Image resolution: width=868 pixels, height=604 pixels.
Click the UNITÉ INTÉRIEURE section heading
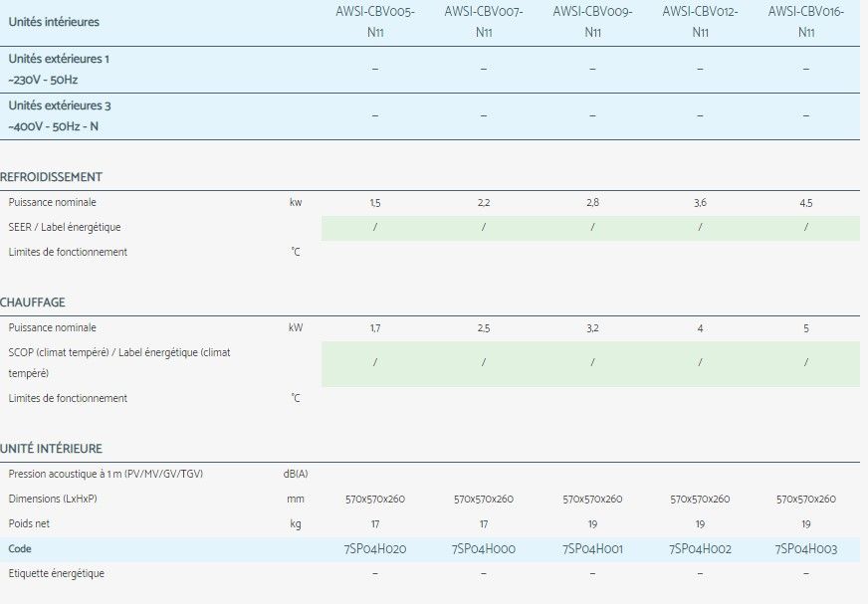tap(51, 449)
